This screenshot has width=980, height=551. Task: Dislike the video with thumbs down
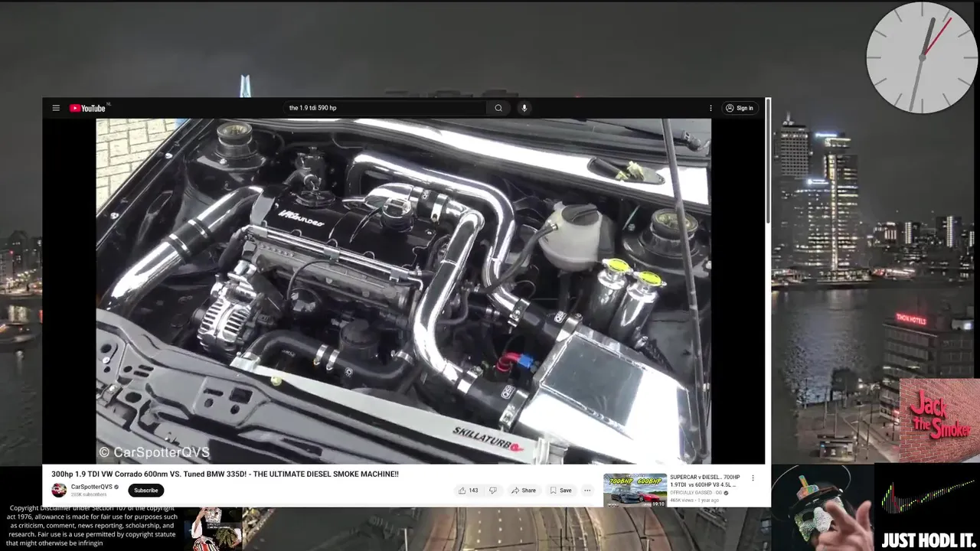(493, 491)
